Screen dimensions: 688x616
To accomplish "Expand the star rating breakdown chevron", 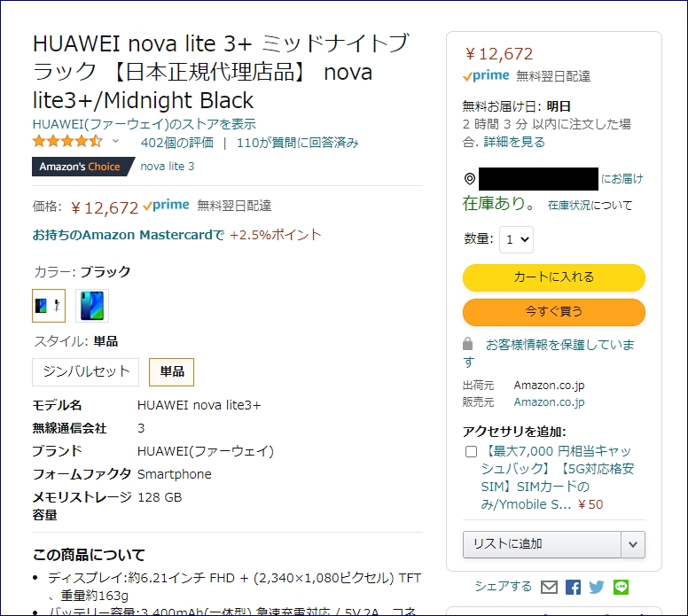I will (115, 142).
